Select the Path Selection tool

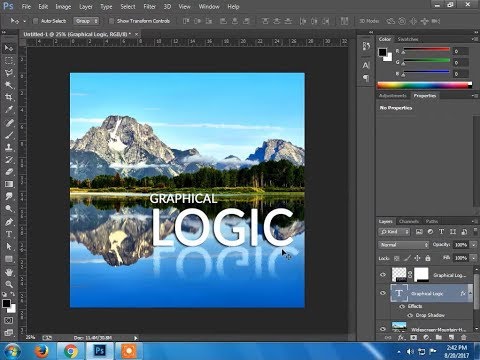click(x=9, y=246)
